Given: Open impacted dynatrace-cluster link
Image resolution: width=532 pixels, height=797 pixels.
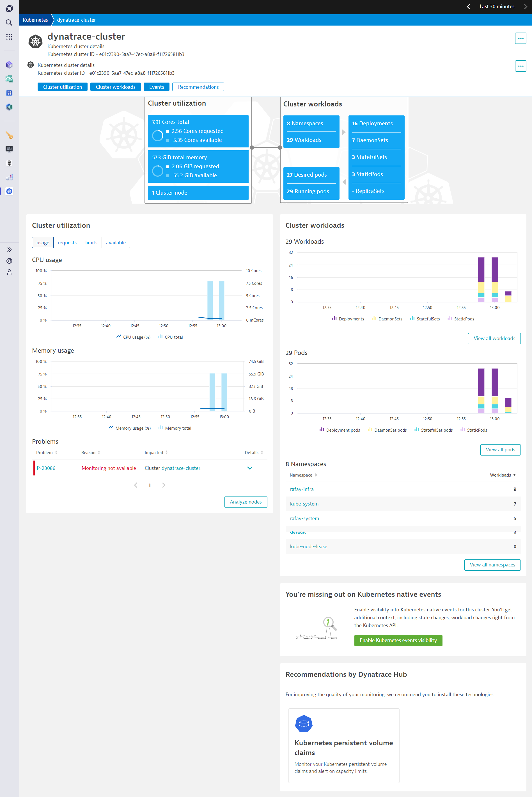Looking at the screenshot, I should 181,468.
